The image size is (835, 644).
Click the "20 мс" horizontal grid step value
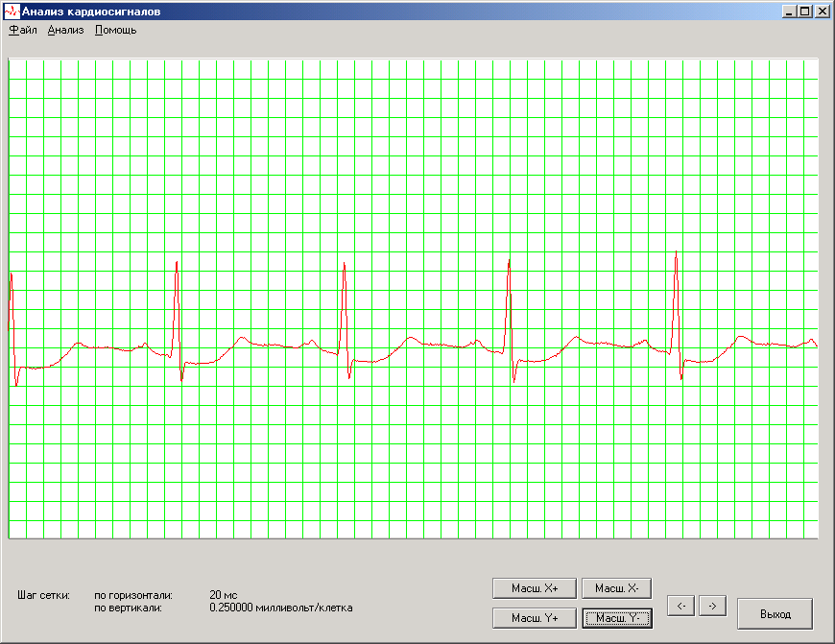(x=223, y=595)
